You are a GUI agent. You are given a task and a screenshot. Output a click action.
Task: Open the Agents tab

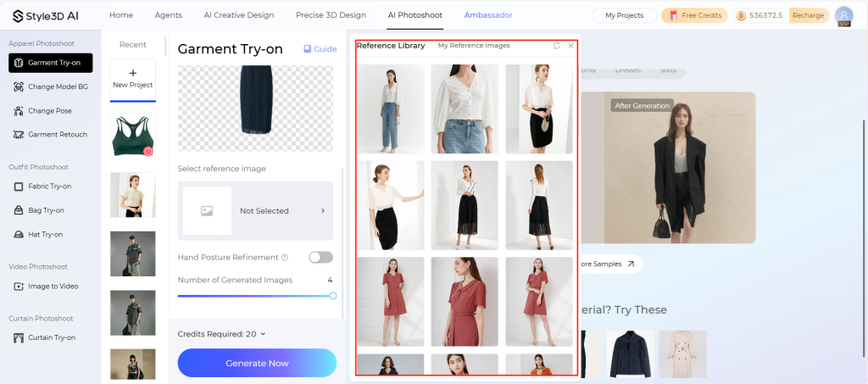pos(169,15)
